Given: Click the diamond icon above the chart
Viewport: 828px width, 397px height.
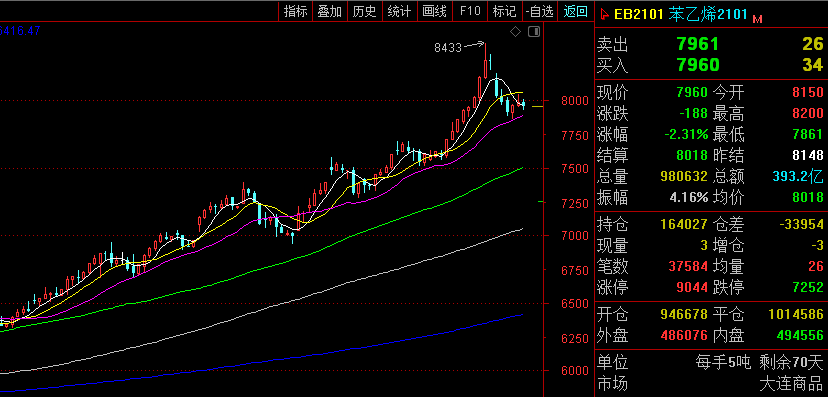Looking at the screenshot, I should point(515,32).
